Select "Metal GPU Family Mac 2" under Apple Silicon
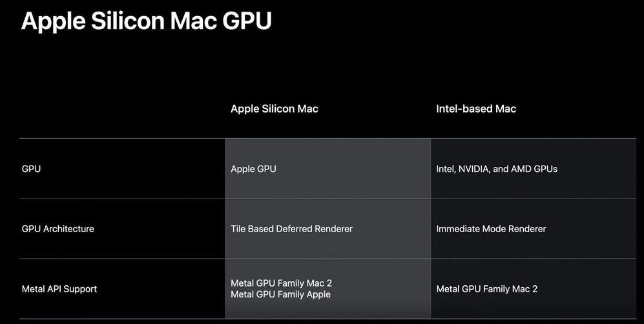644x324 pixels. point(281,283)
